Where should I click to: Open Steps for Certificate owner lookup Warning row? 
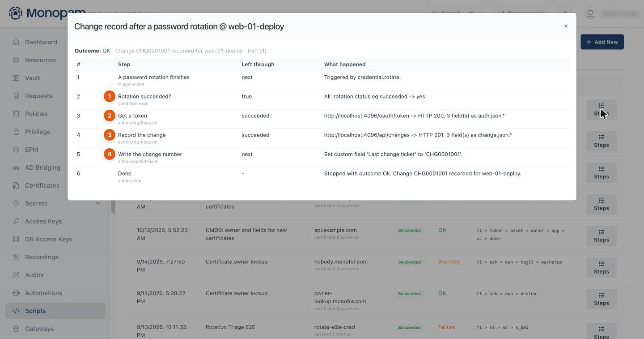(601, 267)
